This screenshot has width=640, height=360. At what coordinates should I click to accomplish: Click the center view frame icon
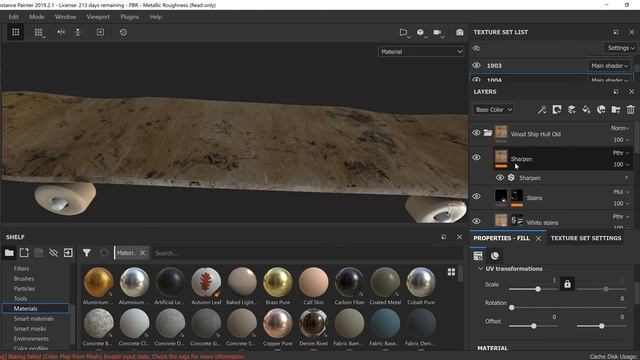100,32
